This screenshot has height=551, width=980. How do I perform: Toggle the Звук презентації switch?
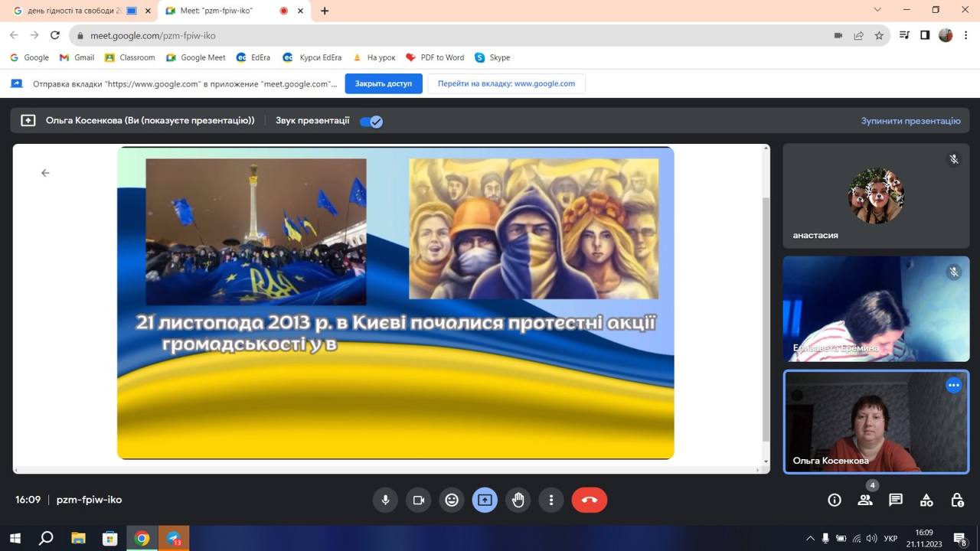pos(371,121)
